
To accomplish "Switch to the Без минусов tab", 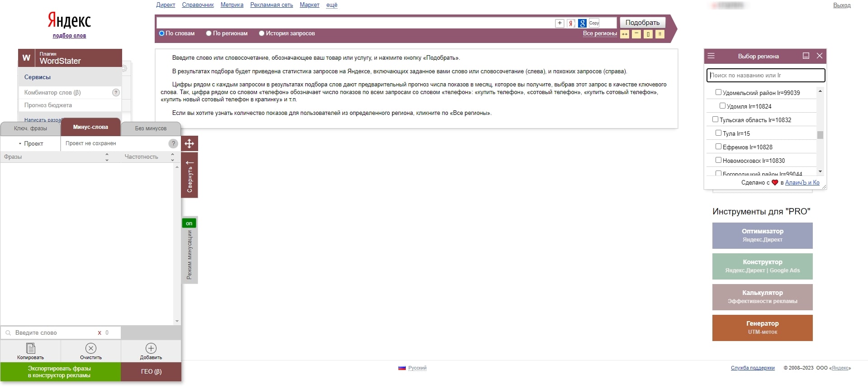I will [151, 128].
